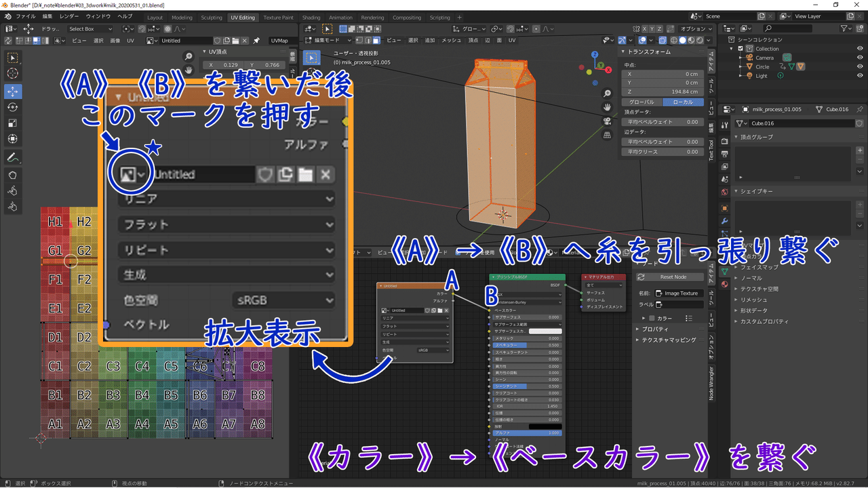The height and width of the screenshot is (488, 868).
Task: Switch to the Modeling workspace tab
Action: coord(182,18)
